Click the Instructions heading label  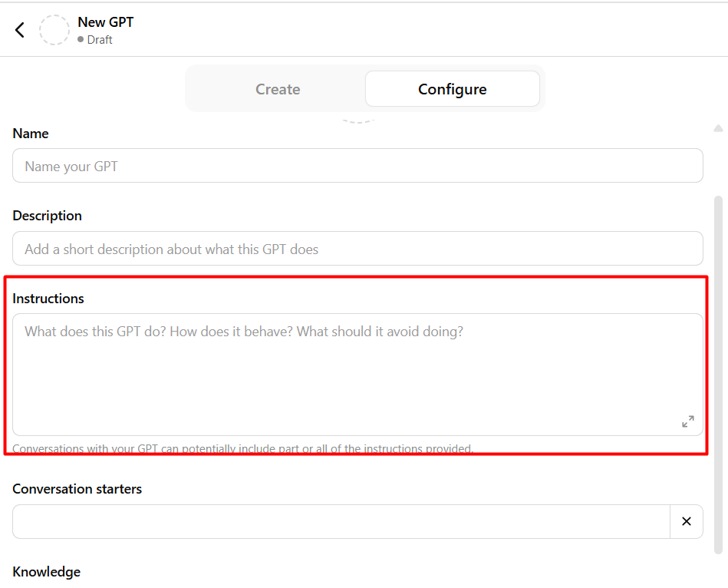point(48,299)
